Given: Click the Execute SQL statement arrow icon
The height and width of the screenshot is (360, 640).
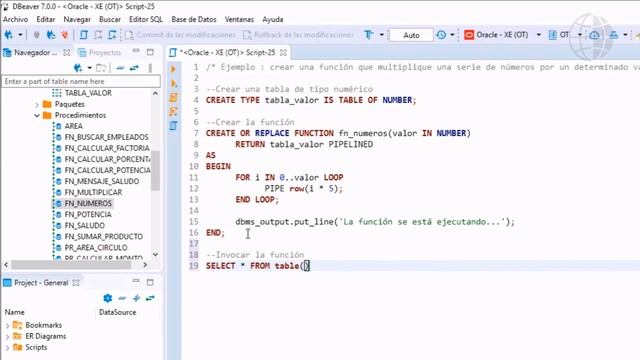Looking at the screenshot, I should [x=173, y=69].
